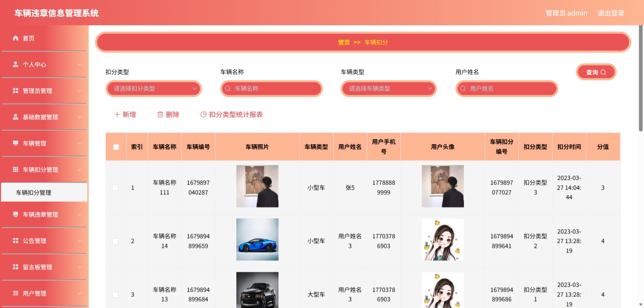Click the grid icon next to 车辆扣分管理 parent menu
644x308 pixels.
pos(15,169)
